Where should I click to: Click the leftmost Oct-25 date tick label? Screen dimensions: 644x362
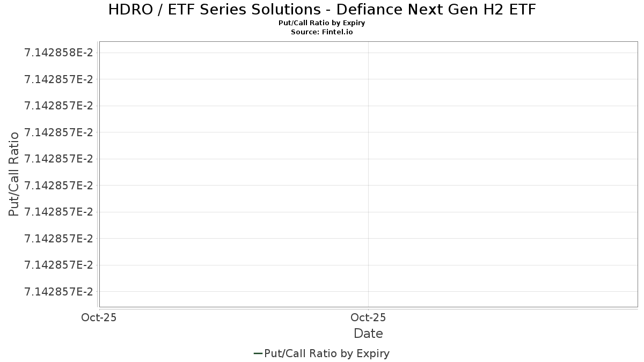pos(99,317)
